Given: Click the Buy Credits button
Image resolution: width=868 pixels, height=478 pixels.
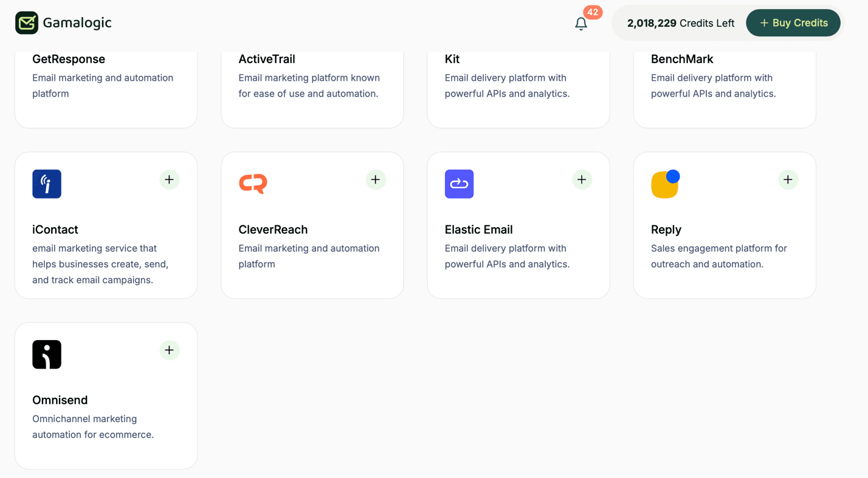Looking at the screenshot, I should pos(793,22).
